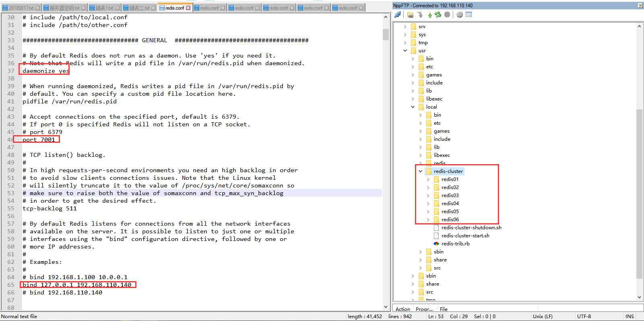Screen dimensions: 644x321
Task: Collapse the usr directory node
Action: click(405, 51)
